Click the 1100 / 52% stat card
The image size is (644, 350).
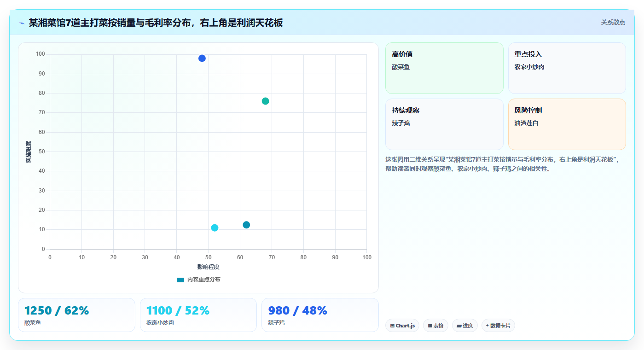click(x=198, y=315)
